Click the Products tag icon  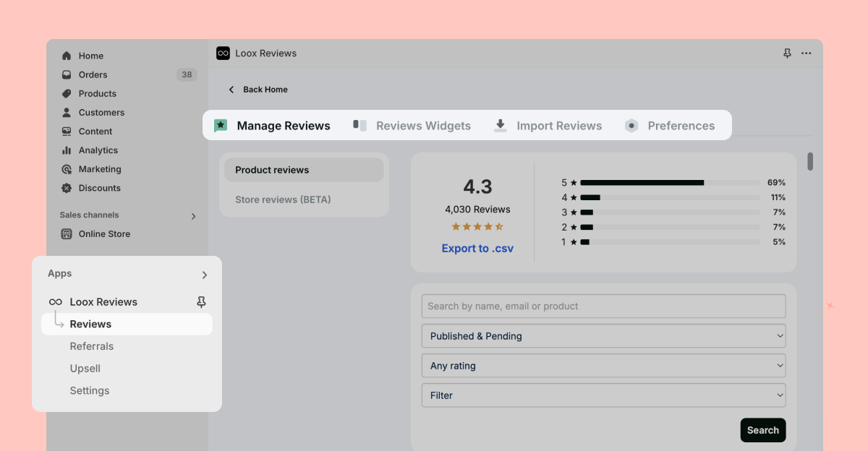coord(67,93)
